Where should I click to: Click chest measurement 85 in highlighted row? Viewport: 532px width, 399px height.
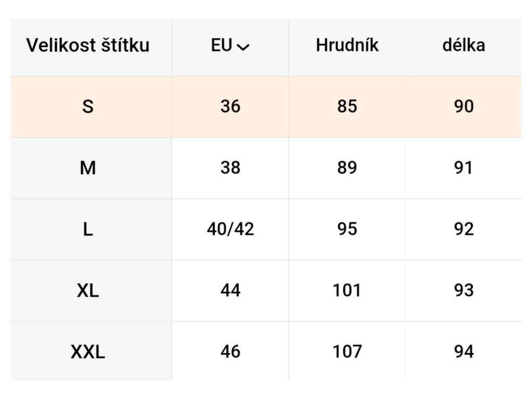pyautogui.click(x=347, y=107)
